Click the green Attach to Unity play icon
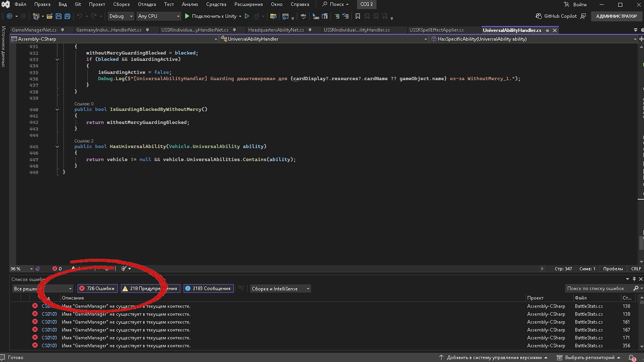Viewport: 644px width, 362px height. [187, 16]
